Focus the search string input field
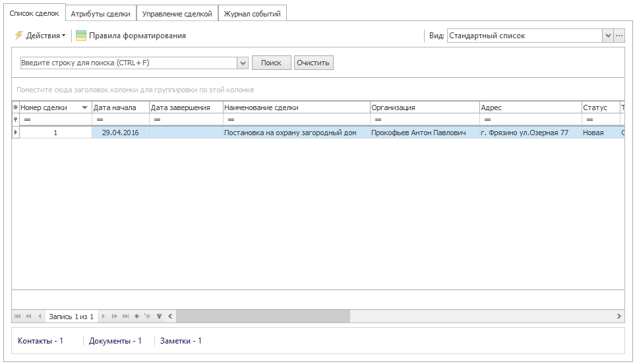635x364 pixels. (129, 63)
